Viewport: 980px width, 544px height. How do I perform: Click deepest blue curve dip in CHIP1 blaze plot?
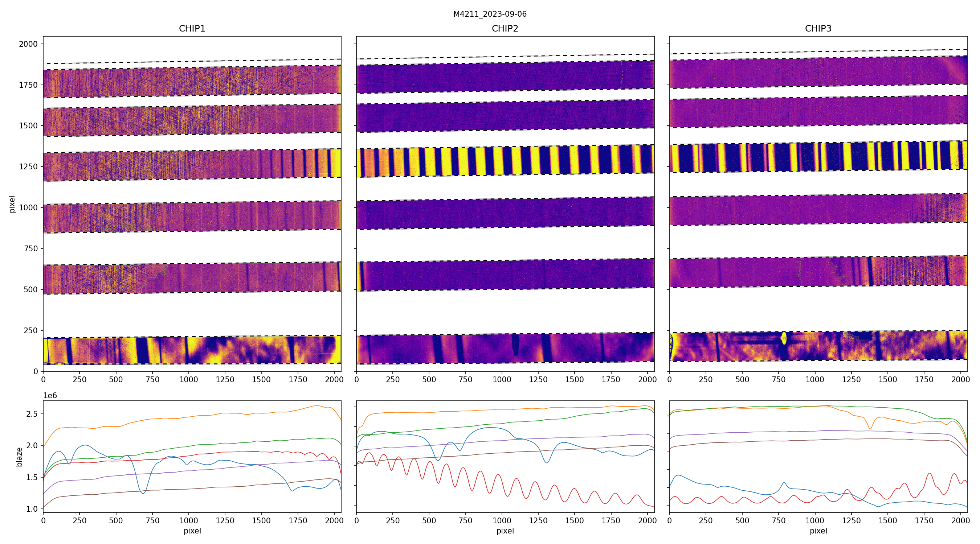click(x=143, y=493)
